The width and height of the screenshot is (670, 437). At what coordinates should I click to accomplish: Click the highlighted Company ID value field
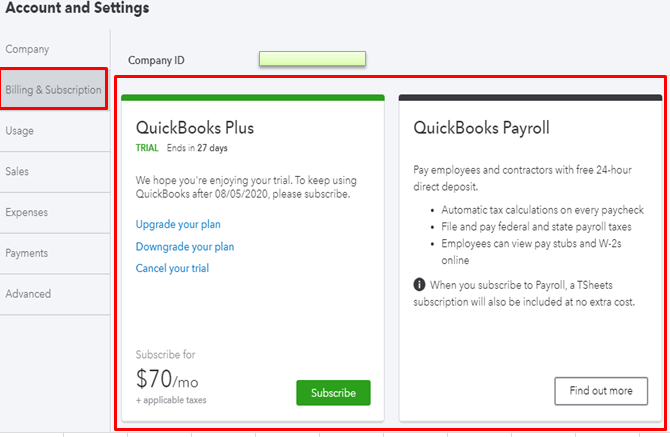click(x=312, y=60)
